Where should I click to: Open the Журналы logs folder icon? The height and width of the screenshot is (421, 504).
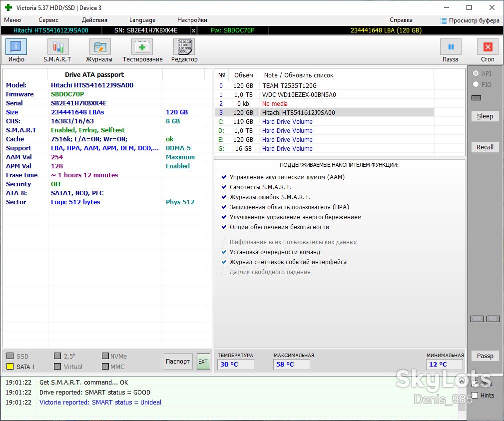pos(100,47)
